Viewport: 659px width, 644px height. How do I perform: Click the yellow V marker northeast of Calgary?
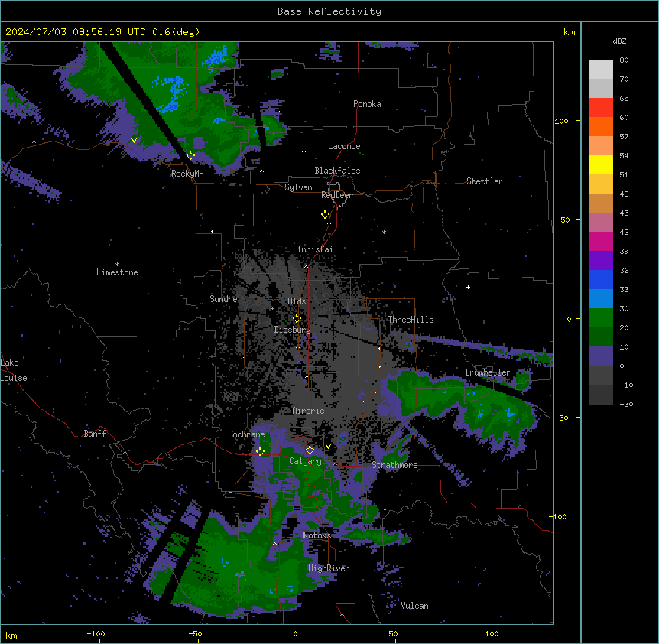pos(328,447)
